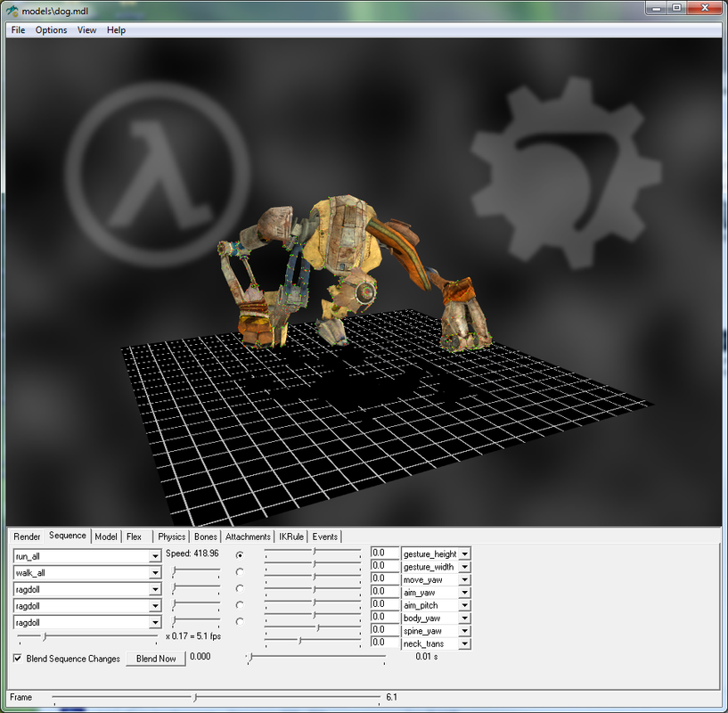Open the topmost ragdoll sequence dropdown
Screen dimensions: 728x713
coord(155,590)
